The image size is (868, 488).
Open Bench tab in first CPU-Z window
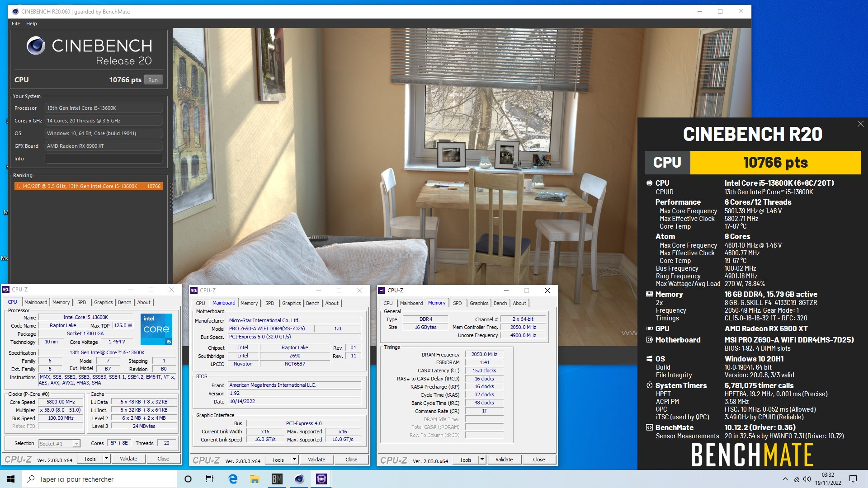125,302
